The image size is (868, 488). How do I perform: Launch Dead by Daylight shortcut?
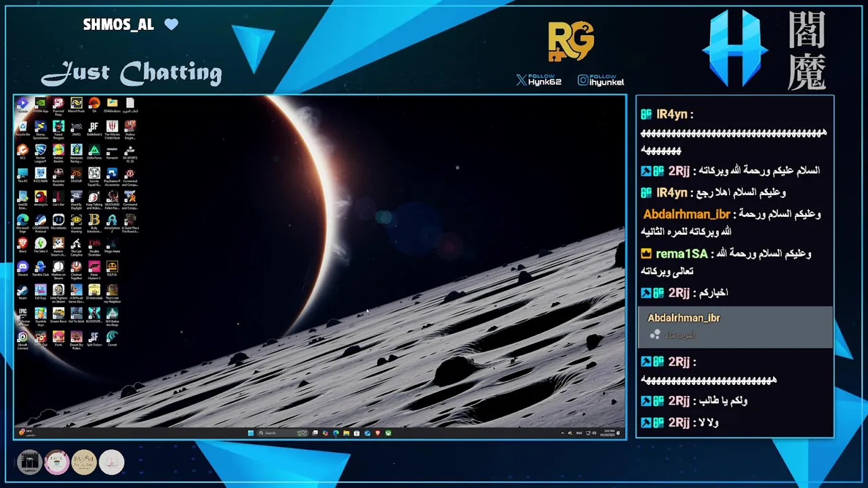point(76,199)
